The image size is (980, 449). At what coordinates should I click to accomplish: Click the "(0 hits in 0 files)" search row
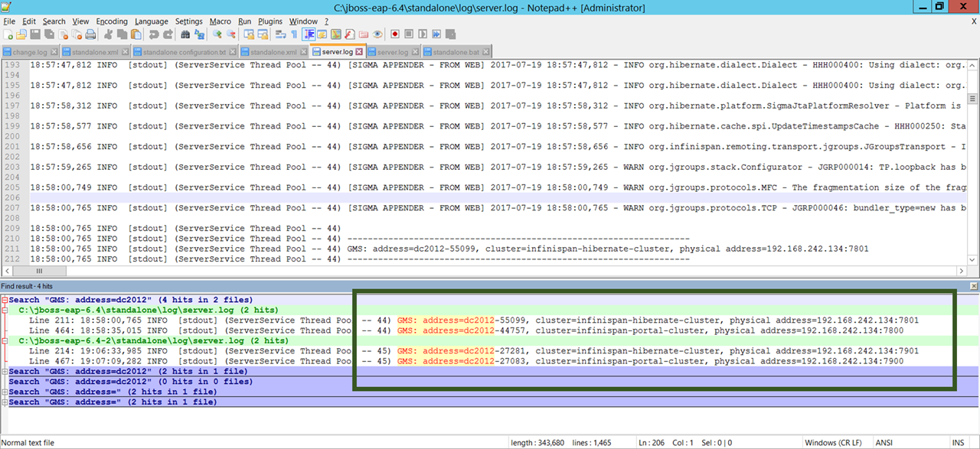pos(490,382)
